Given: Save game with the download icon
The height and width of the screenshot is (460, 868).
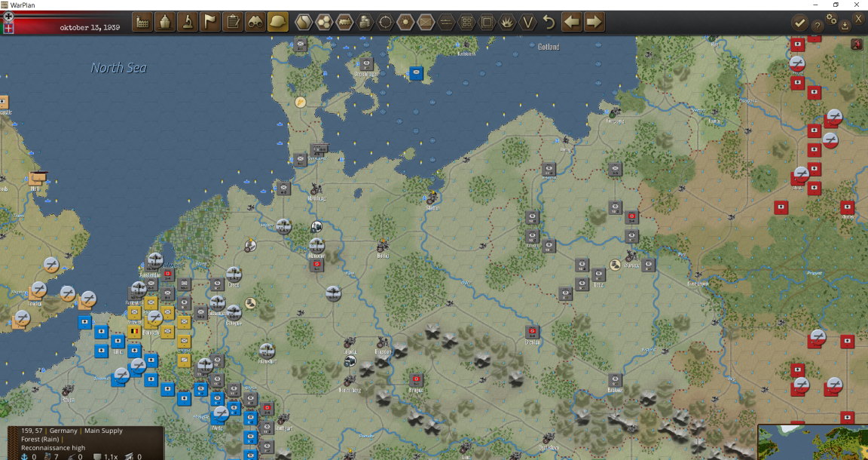Looking at the screenshot, I should click(x=845, y=26).
